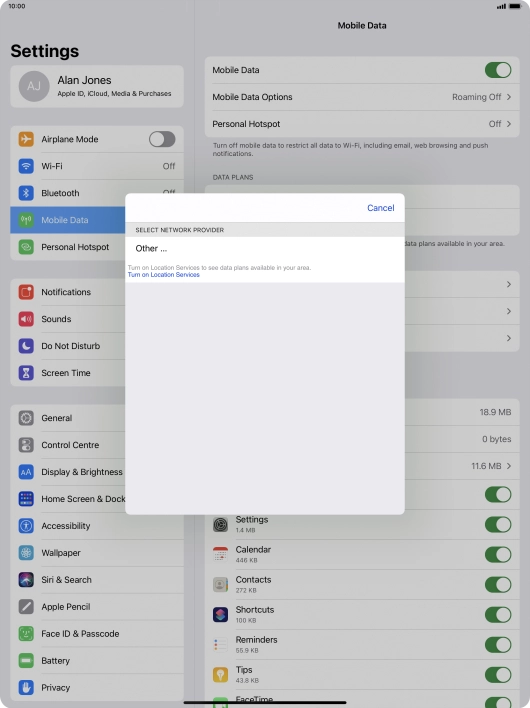Expand the 11.6 MB usage row chevron

[x=509, y=466]
